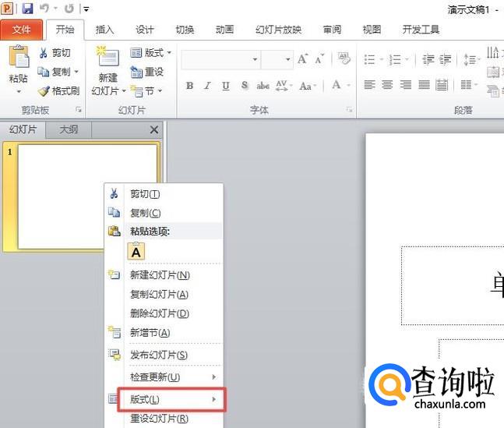This screenshot has width=504, height=428.
Task: Toggle italic formatting
Action: click(x=208, y=85)
